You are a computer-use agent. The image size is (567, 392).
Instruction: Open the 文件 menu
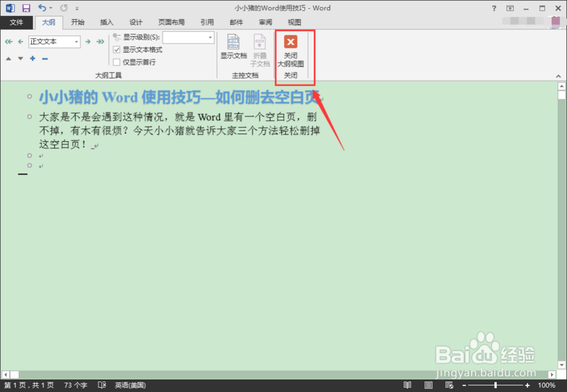tap(17, 22)
